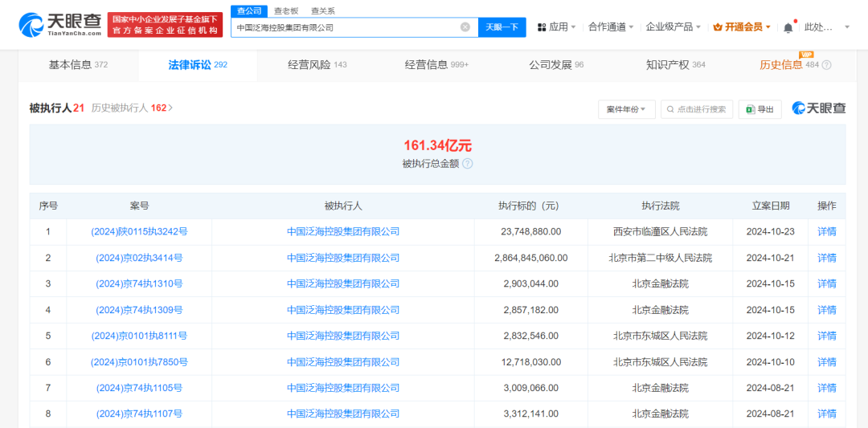This screenshot has height=428, width=868.
Task: Click the help icon beside 被执行总金额
Action: pos(467,164)
